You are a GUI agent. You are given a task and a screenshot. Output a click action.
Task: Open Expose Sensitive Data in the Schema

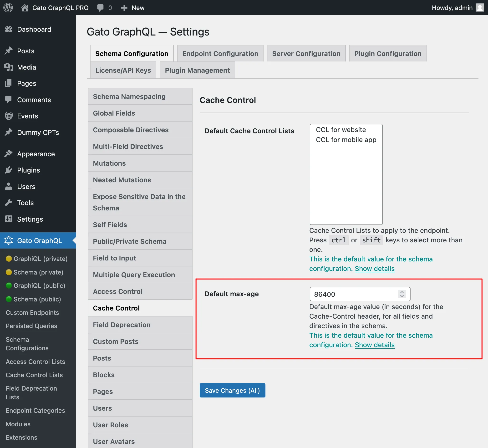(x=140, y=202)
